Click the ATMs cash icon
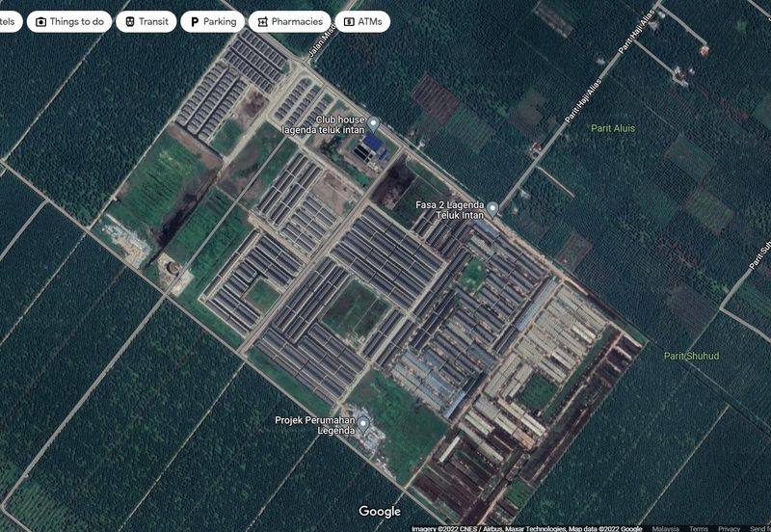The height and width of the screenshot is (532, 771). coord(349,21)
